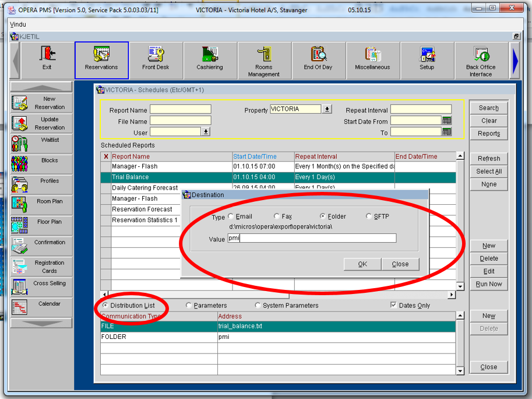532x399 pixels.
Task: Show more modules with blue right arrow
Action: [x=515, y=61]
